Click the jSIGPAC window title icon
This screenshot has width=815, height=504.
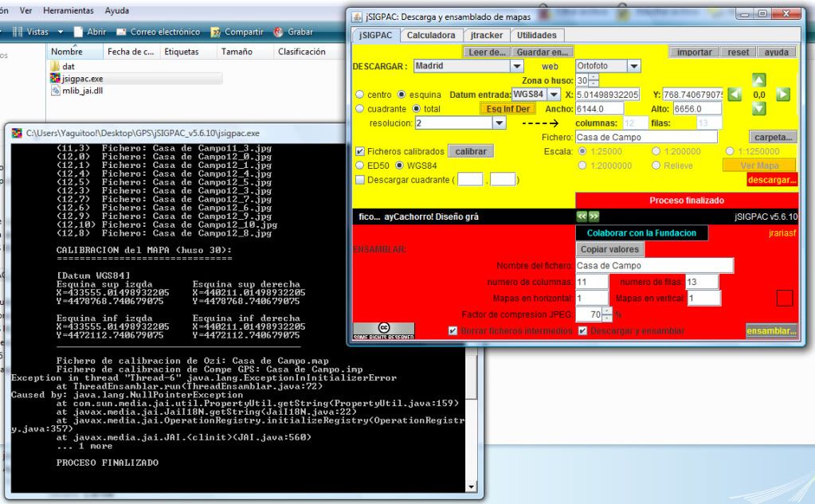point(357,17)
